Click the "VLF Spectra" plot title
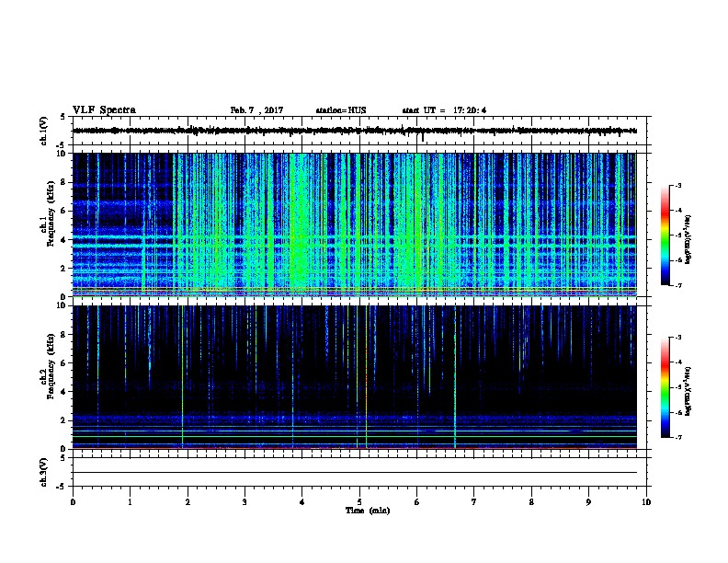This screenshot has width=728, height=563. pos(104,110)
